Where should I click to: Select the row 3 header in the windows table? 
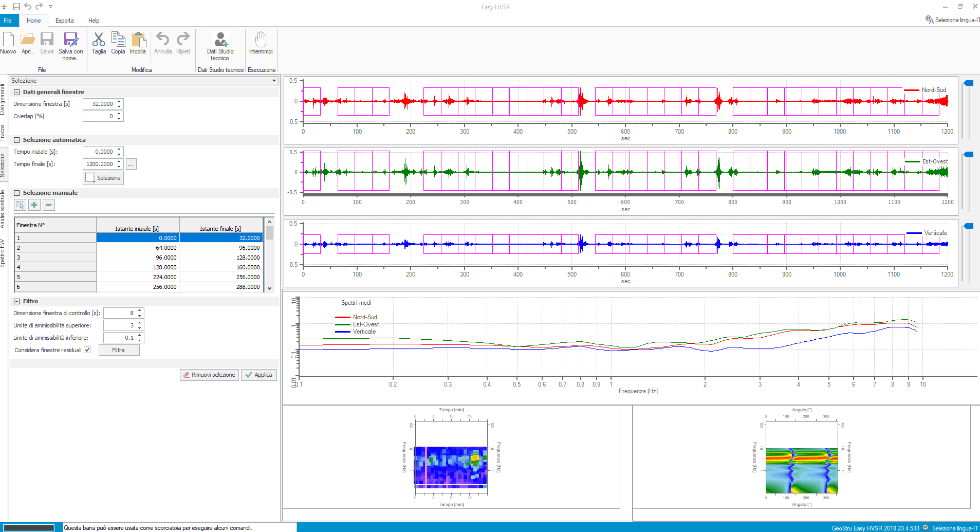coord(55,258)
